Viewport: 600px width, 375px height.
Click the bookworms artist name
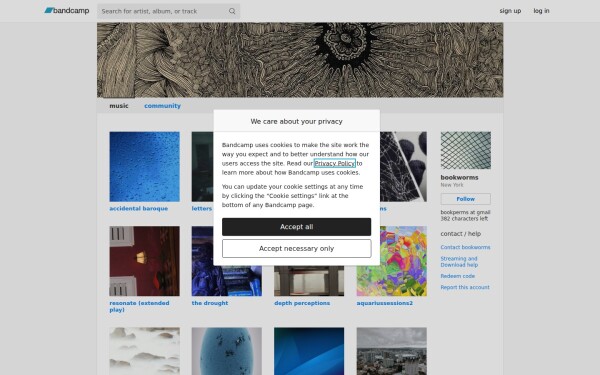459,178
